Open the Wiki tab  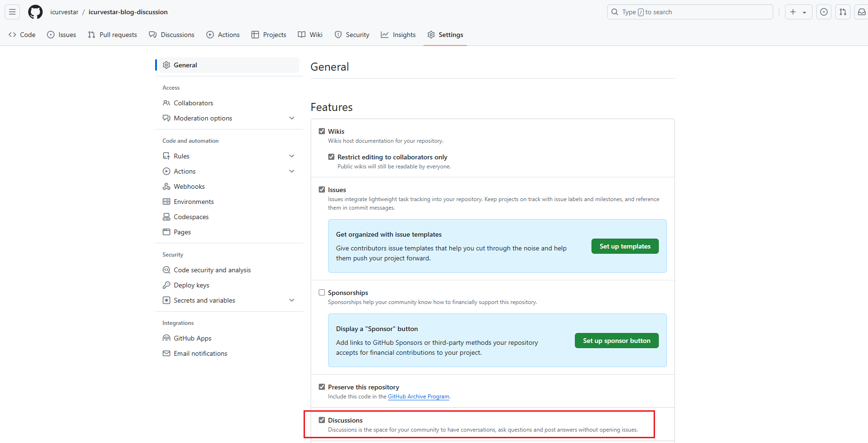[310, 35]
